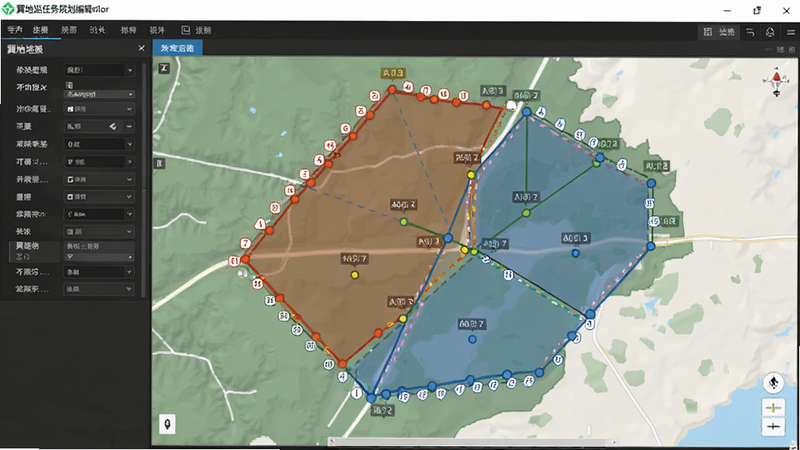Click the small Z icon box on map

164,68
